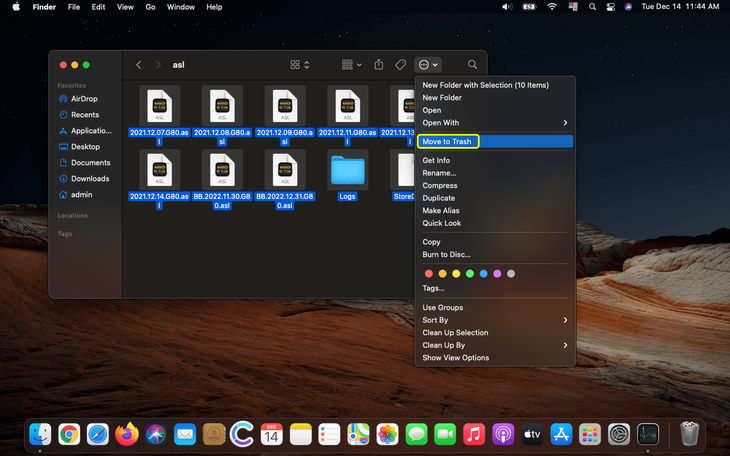The image size is (730, 456).
Task: Open AirDrop in the sidebar
Action: point(84,99)
